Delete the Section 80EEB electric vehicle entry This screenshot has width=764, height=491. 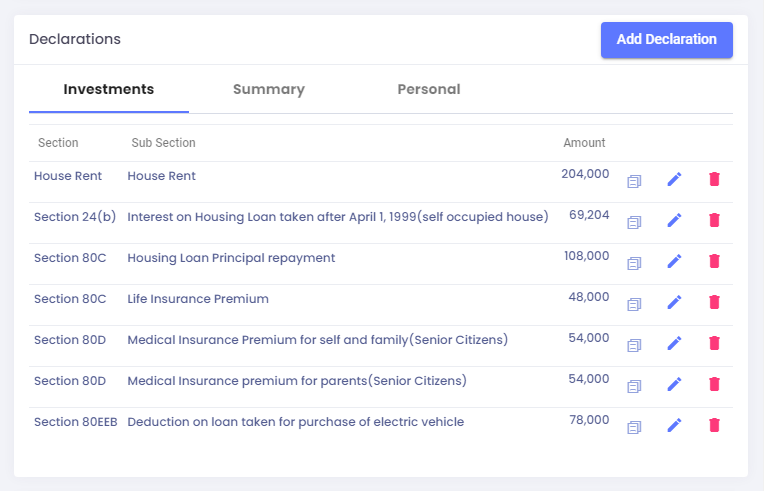(714, 425)
